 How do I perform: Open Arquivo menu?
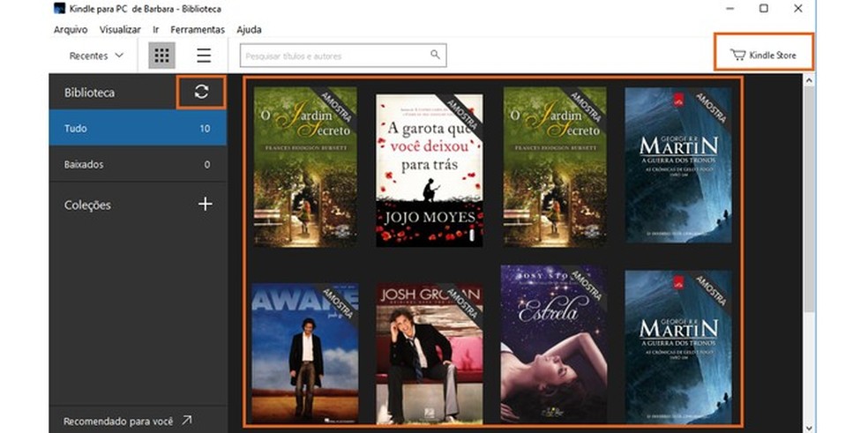click(x=71, y=30)
